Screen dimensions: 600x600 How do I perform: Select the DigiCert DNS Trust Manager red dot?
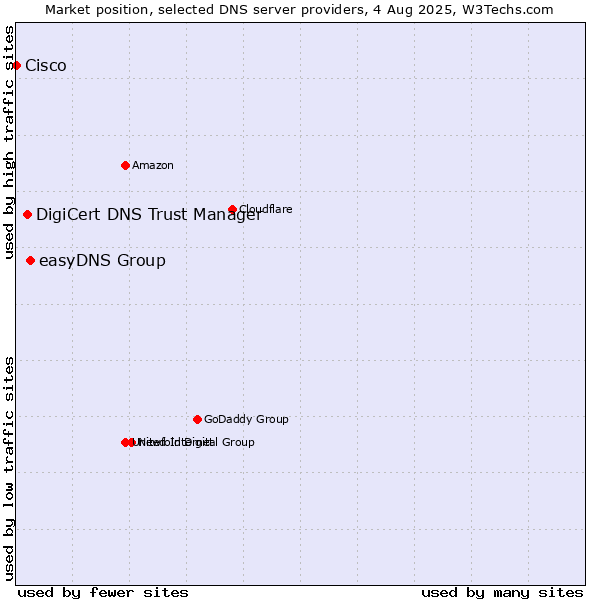(x=28, y=215)
